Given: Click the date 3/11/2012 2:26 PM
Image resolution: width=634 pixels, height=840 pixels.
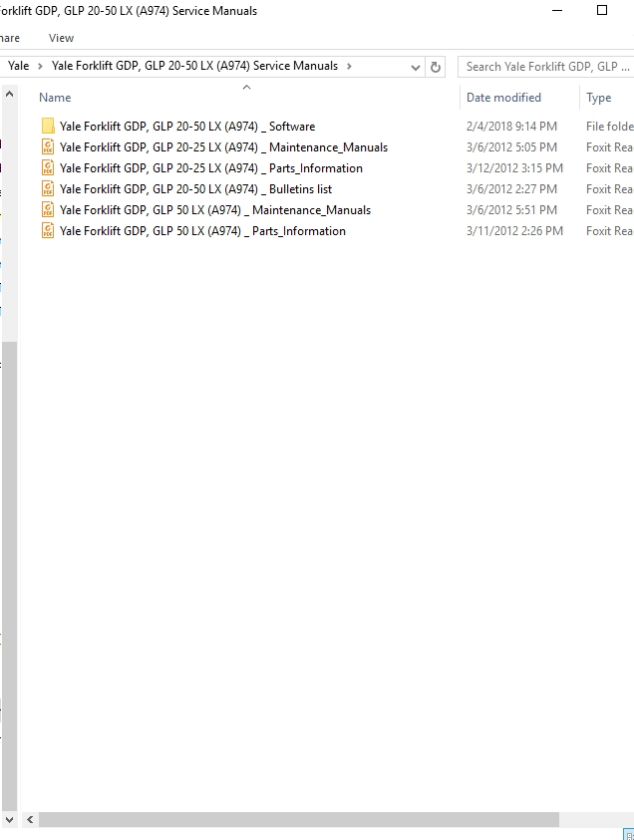Looking at the screenshot, I should pyautogui.click(x=514, y=231).
